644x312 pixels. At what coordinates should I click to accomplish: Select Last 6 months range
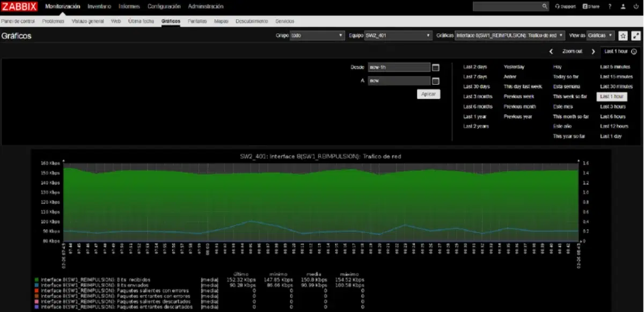pos(478,106)
